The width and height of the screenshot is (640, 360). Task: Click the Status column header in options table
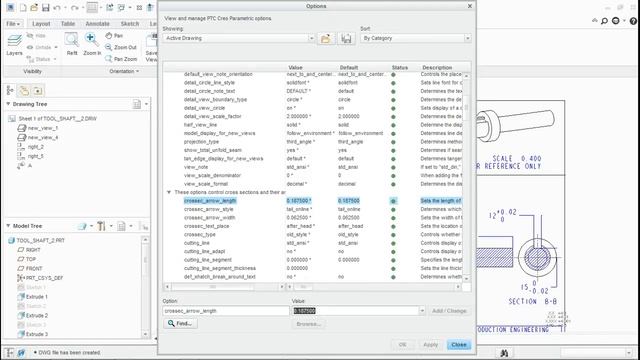tap(400, 68)
